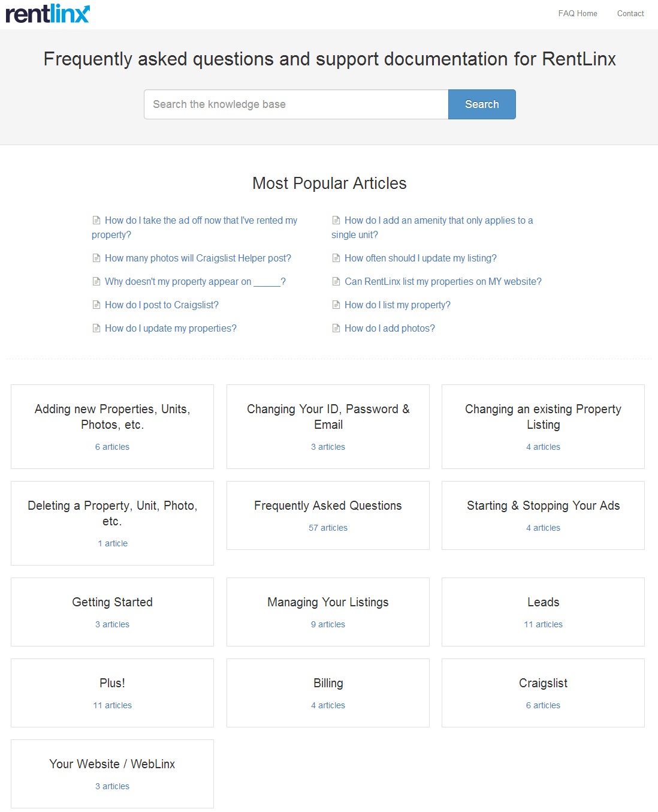Image resolution: width=658 pixels, height=812 pixels.
Task: Open 'Your Website / WebLinx' category
Action: (112, 764)
